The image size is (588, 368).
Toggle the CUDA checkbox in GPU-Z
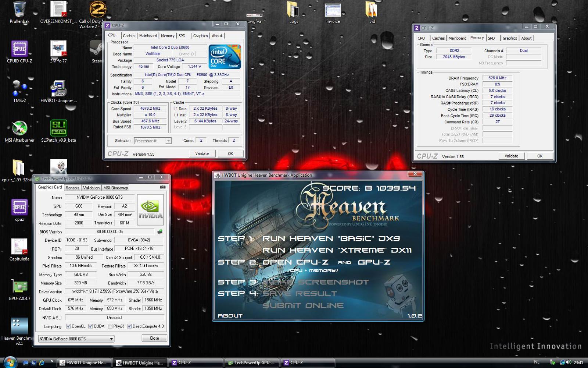pyautogui.click(x=90, y=326)
